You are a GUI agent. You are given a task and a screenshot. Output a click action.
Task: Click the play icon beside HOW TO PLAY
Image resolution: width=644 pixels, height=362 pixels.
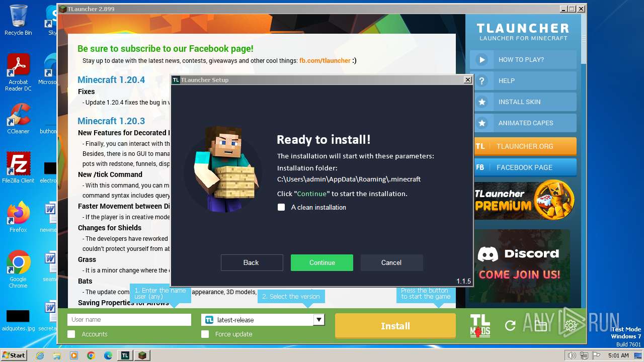482,59
